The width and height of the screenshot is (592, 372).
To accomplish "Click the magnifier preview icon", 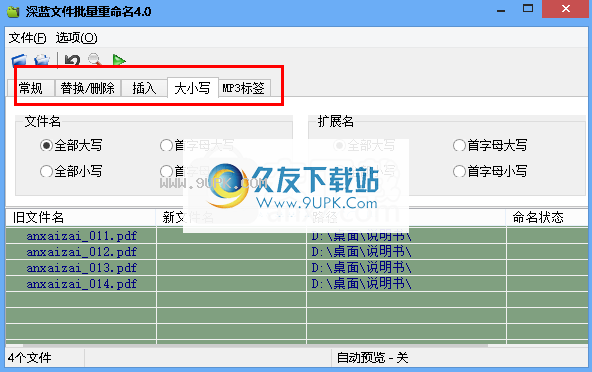I will coord(95,60).
